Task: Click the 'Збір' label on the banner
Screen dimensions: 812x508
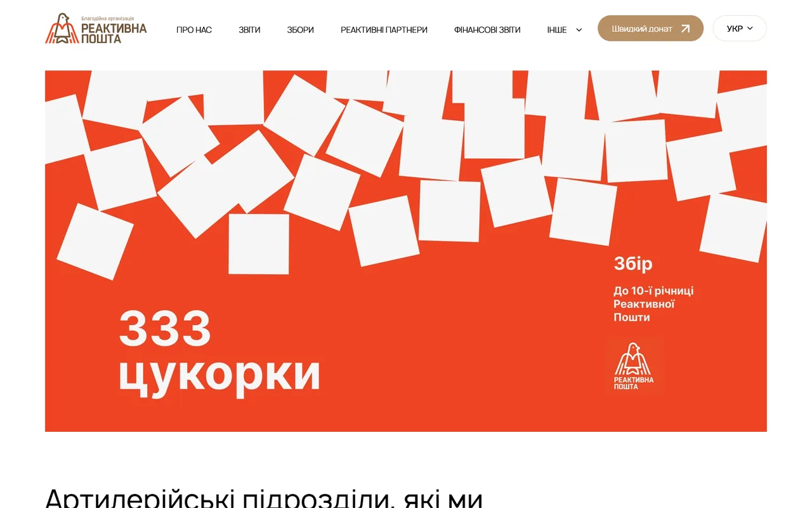Action: click(633, 264)
